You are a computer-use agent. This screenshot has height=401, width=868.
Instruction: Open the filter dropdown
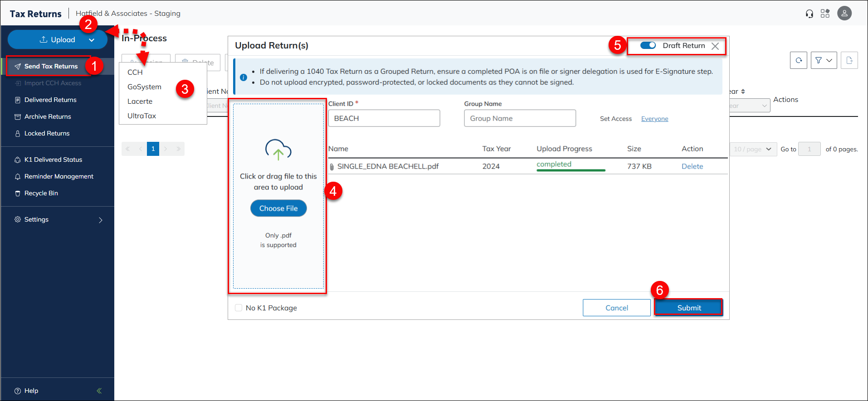tap(824, 60)
